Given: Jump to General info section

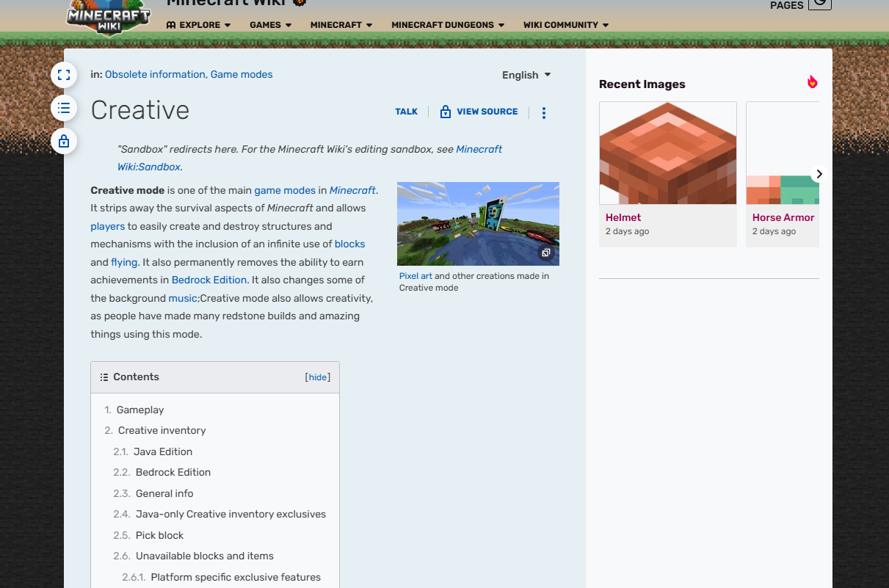Looking at the screenshot, I should point(164,493).
